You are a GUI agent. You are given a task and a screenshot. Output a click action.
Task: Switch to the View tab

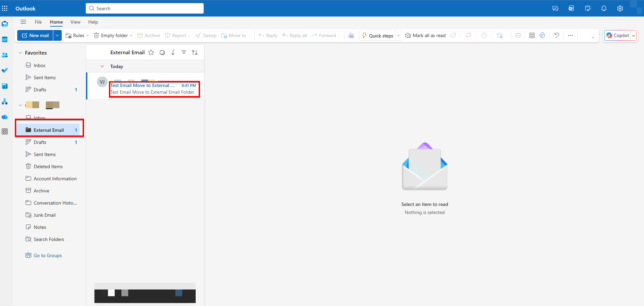tap(75, 22)
